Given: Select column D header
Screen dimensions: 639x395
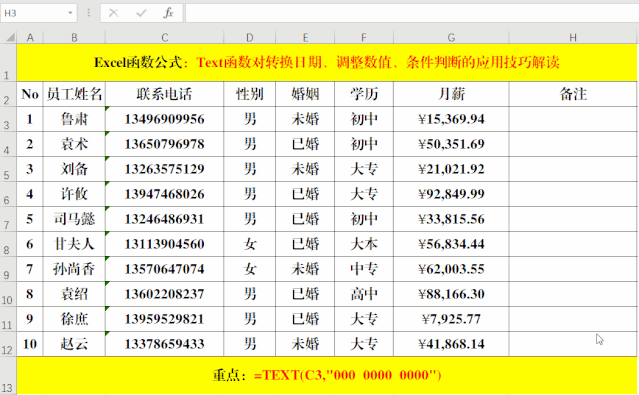Looking at the screenshot, I should coord(249,38).
